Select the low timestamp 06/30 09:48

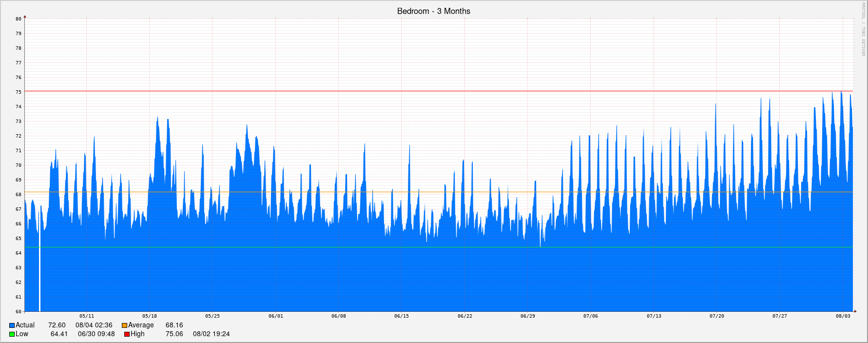coord(96,334)
